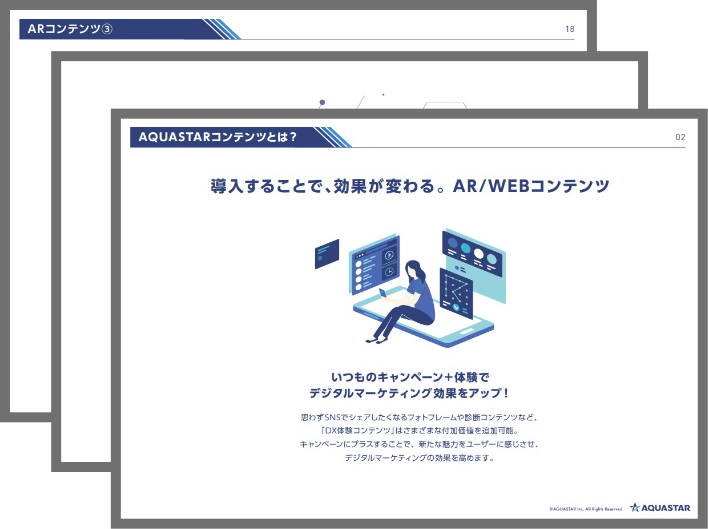Click the AQUASTAR star logo icon

[x=635, y=507]
